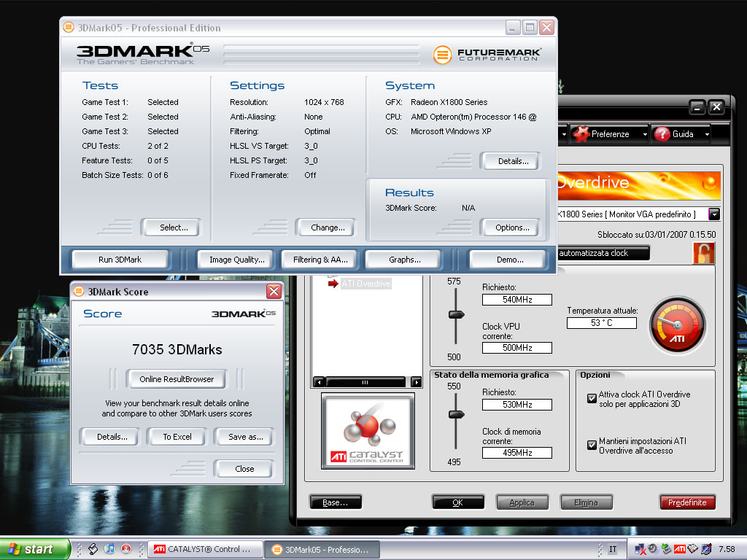The image size is (747, 560).
Task: Click the automatizzata clock button
Action: coord(603,253)
